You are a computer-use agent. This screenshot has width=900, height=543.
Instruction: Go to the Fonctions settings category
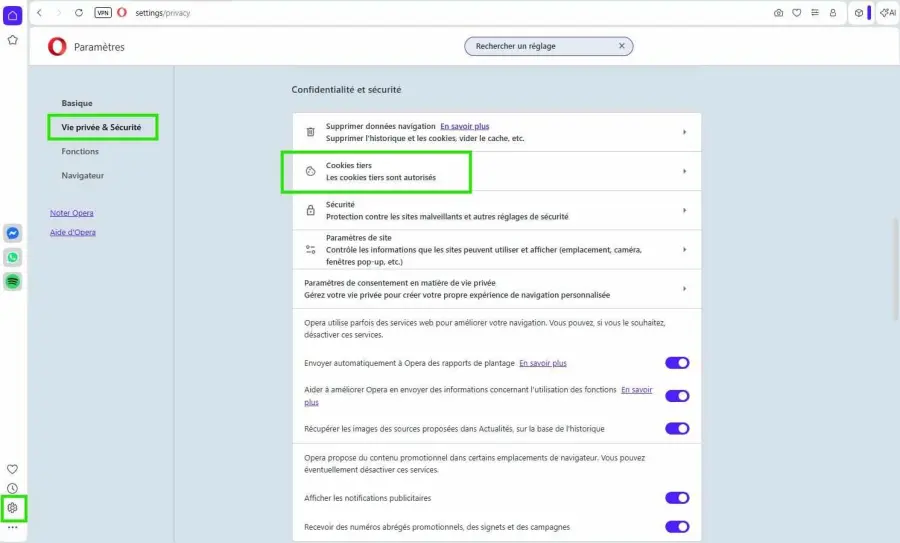click(x=80, y=152)
